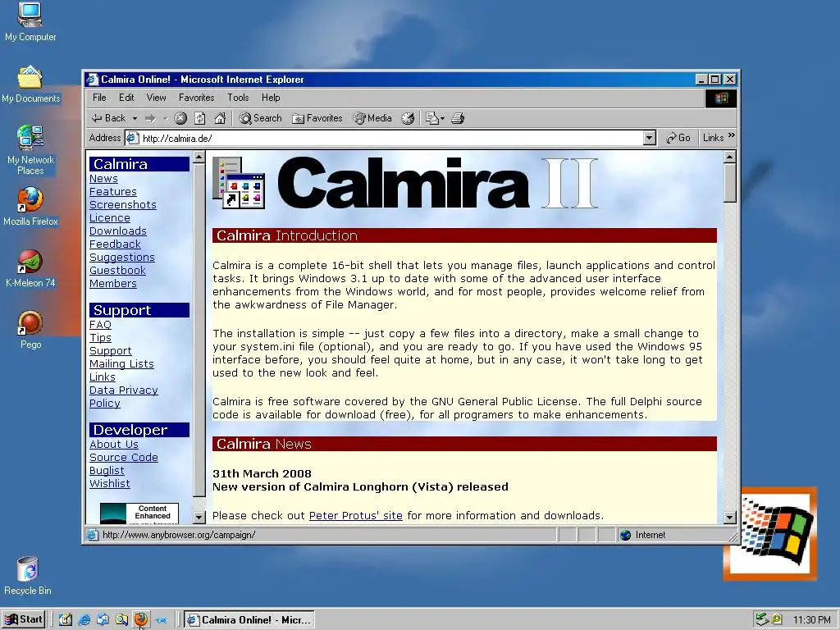The width and height of the screenshot is (840, 630).
Task: Open My Computer desktop icon
Action: pyautogui.click(x=30, y=22)
